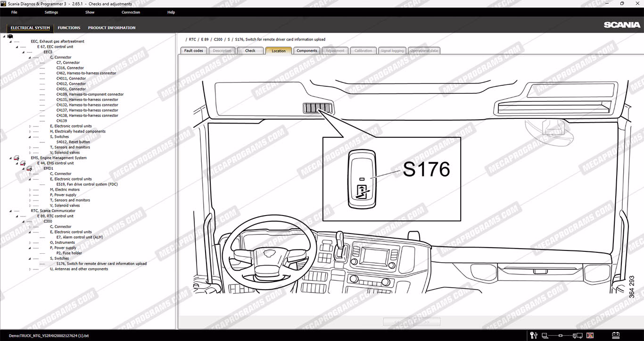Open the Show menu

point(90,12)
